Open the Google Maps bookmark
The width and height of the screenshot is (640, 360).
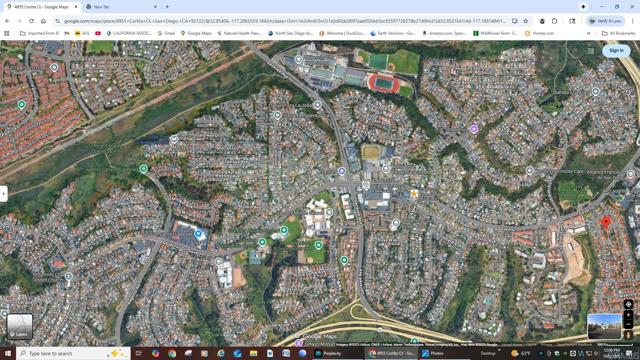pos(196,33)
